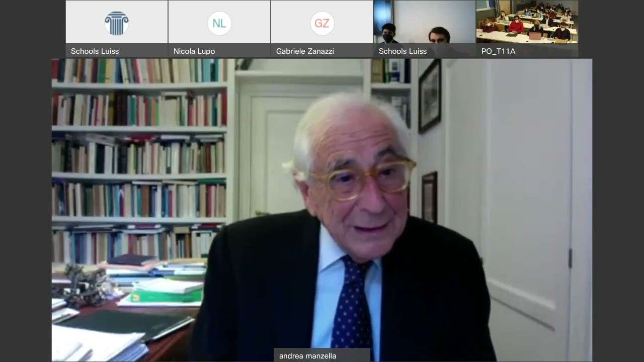The image size is (644, 362).
Task: Select Schools Luiss webcam video tile
Action: (x=424, y=29)
